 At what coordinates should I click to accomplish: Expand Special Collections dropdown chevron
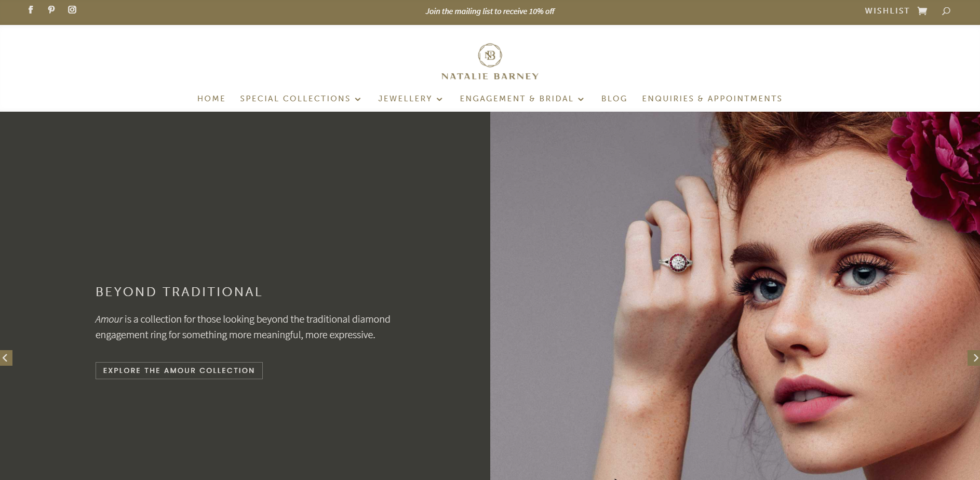[x=358, y=99]
